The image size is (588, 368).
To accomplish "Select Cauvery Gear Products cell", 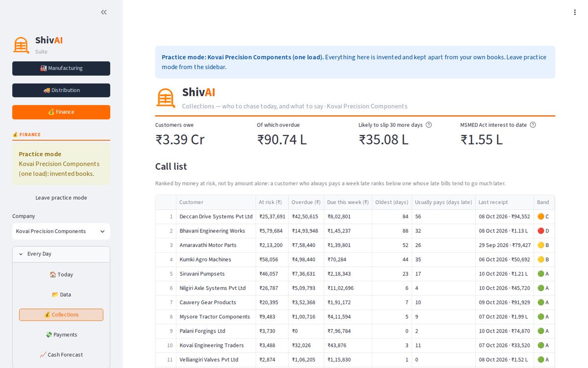I will [216, 302].
